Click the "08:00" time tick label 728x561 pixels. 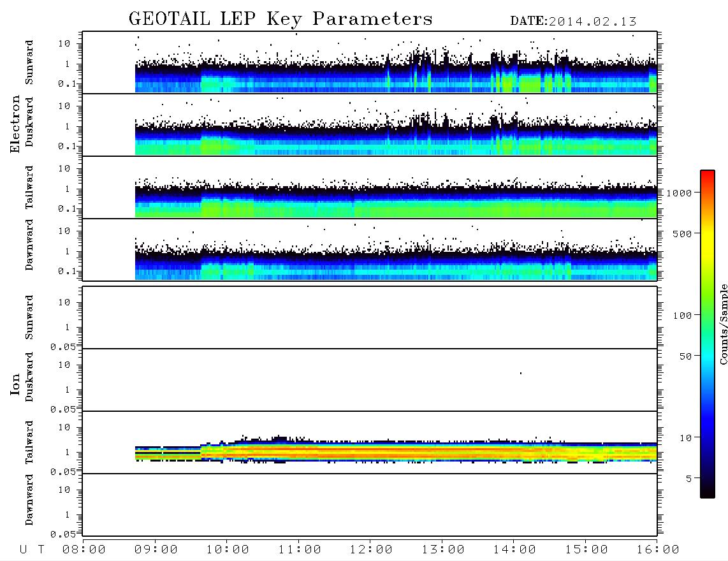coord(84,550)
